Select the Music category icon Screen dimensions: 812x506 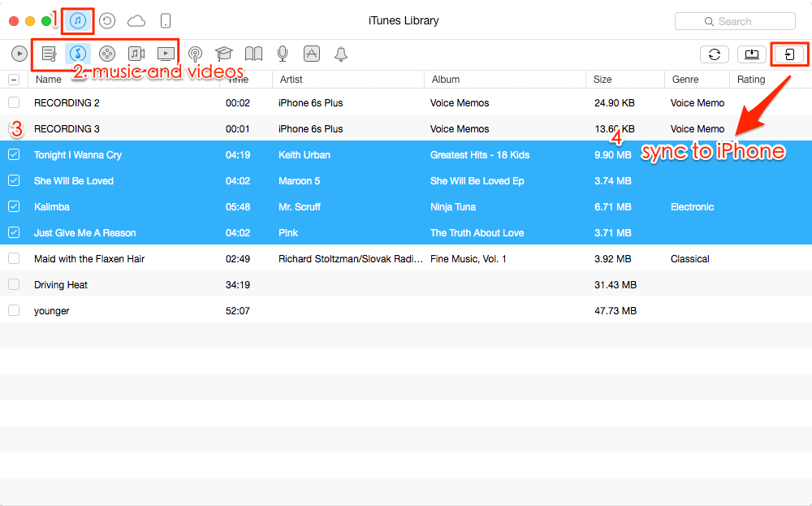[x=78, y=54]
